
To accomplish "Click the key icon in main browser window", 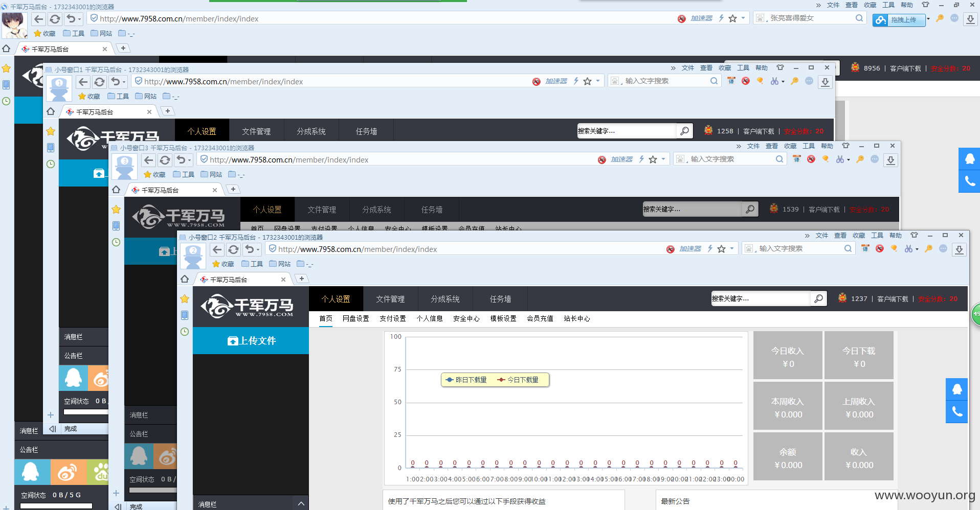I will 940,18.
